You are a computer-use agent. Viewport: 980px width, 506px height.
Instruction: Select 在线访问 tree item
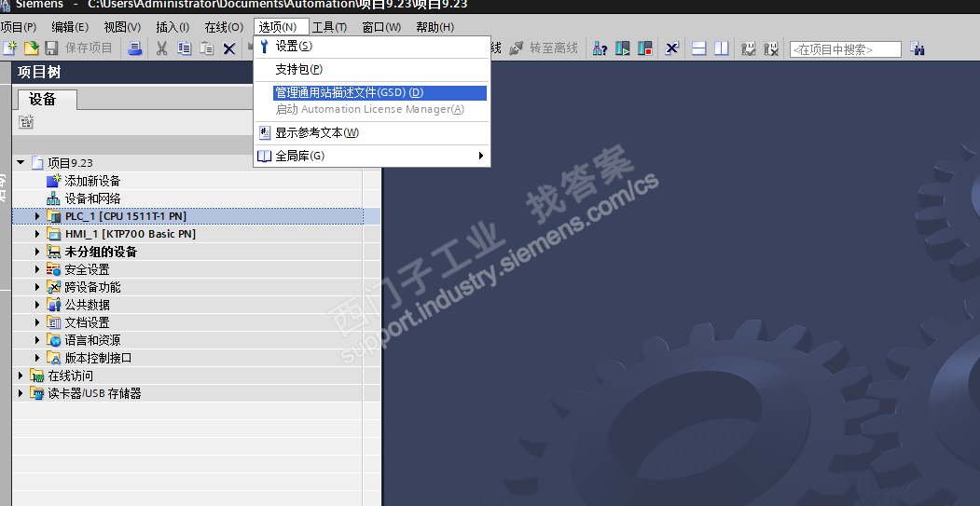coord(70,376)
